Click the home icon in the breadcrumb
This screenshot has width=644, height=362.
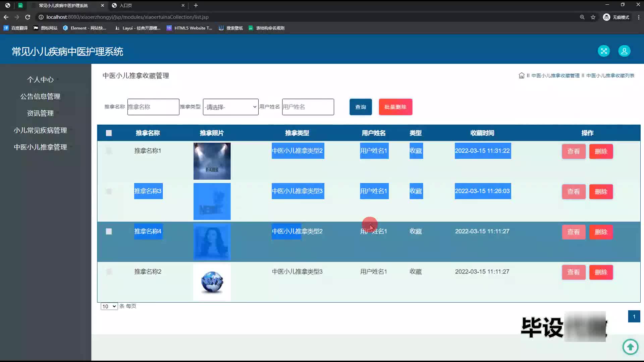(x=521, y=76)
